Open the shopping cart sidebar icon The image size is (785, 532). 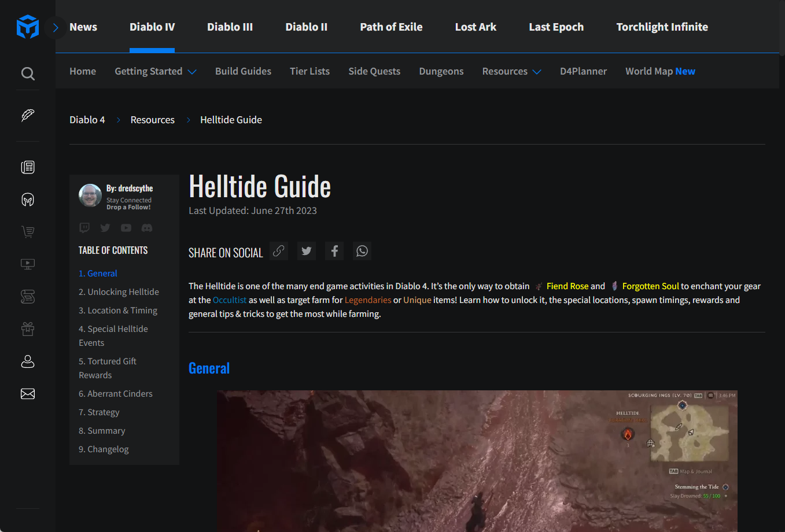28,232
